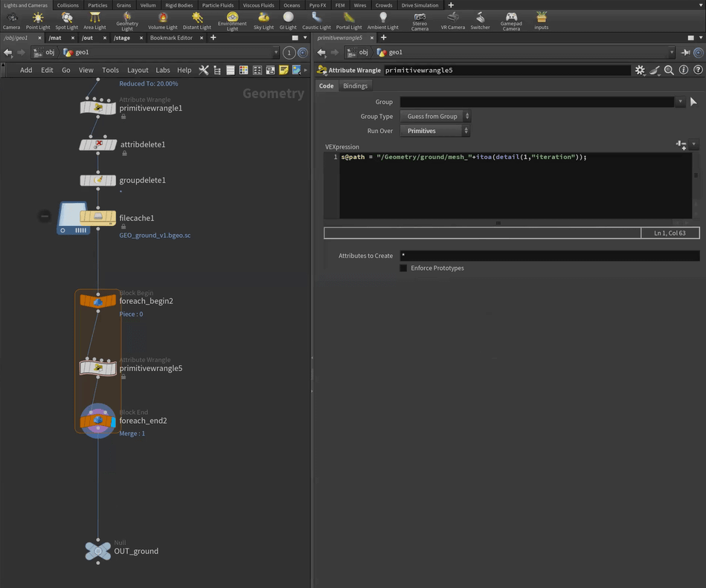Add a Stereo Camera from the shelf
This screenshot has width=706, height=588.
420,20
